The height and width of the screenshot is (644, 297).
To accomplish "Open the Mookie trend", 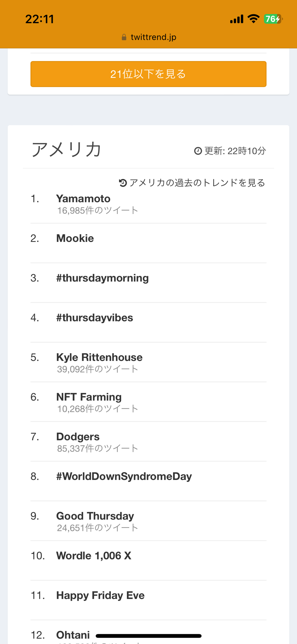I will click(75, 238).
